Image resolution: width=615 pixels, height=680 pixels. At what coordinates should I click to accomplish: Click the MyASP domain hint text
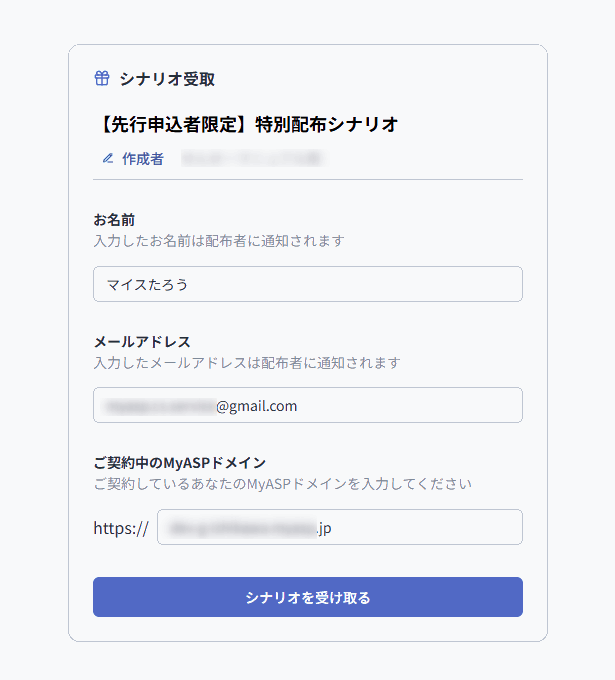[281, 484]
